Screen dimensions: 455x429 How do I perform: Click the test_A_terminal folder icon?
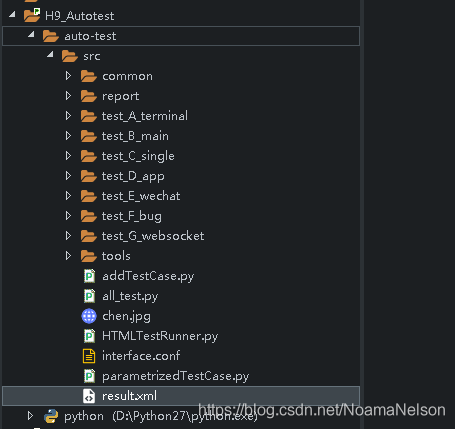click(89, 116)
